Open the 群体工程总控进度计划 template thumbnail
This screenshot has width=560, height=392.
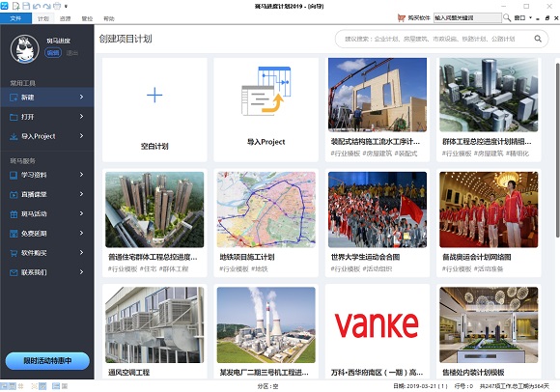(489, 95)
